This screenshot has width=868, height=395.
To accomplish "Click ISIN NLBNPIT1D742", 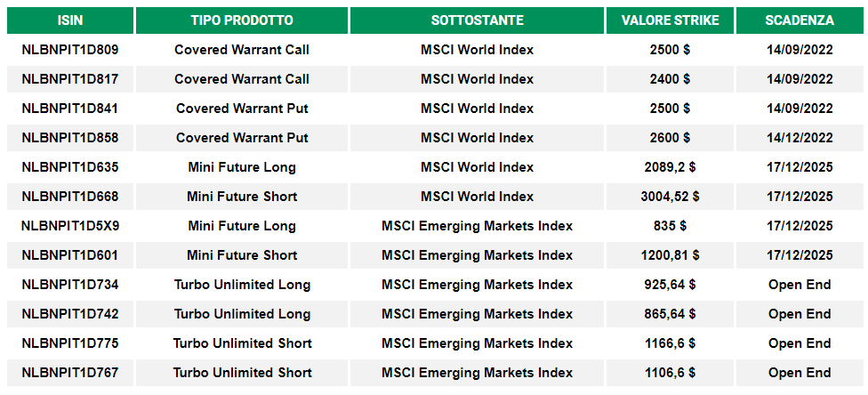I will (70, 314).
